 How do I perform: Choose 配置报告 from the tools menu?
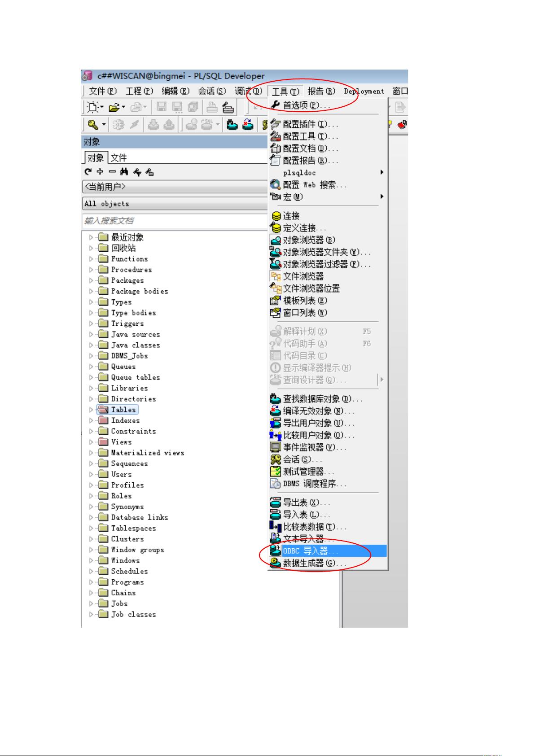pyautogui.click(x=328, y=161)
